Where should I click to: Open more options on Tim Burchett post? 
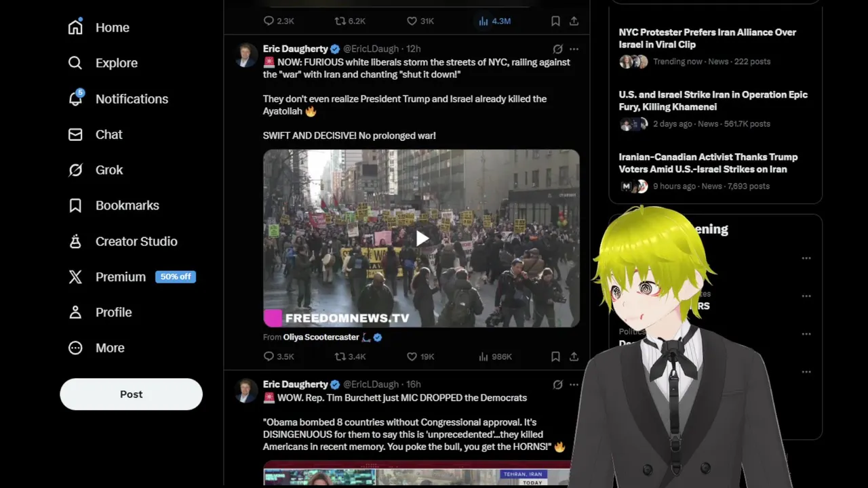[x=574, y=384]
